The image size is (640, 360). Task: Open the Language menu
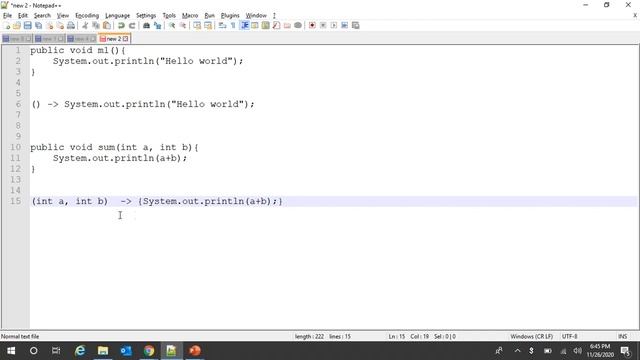[x=118, y=16]
